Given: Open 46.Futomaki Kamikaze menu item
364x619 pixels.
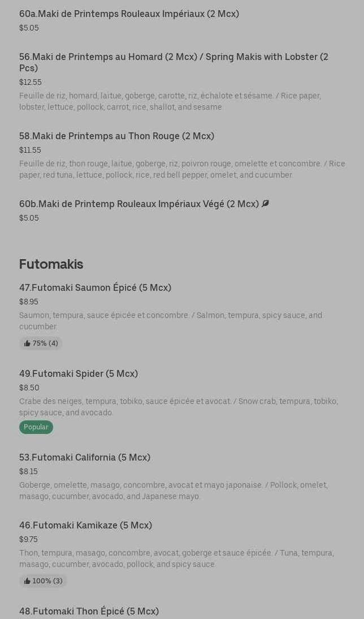Looking at the screenshot, I should click(x=85, y=525).
